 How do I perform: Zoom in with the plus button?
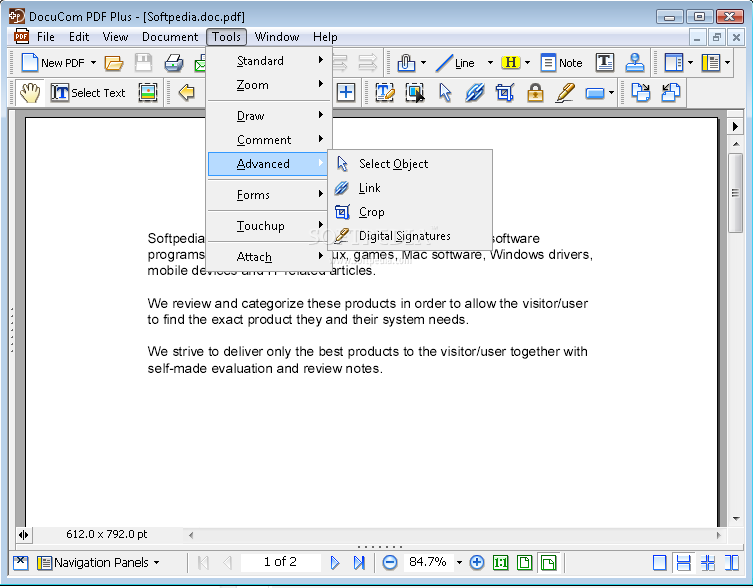pos(476,563)
